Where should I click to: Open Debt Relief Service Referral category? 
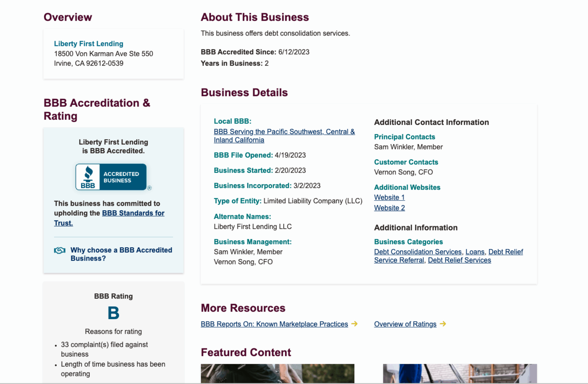pyautogui.click(x=399, y=260)
